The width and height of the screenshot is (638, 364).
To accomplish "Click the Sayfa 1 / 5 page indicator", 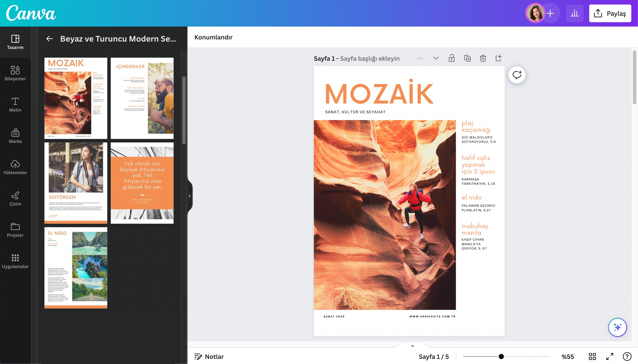I will [x=434, y=356].
